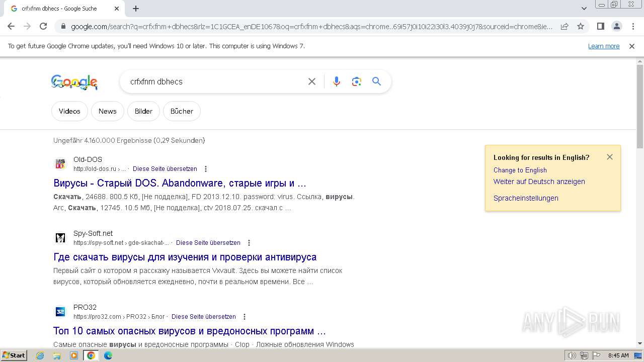
Task: Go back to the previous page
Action: 11,26
